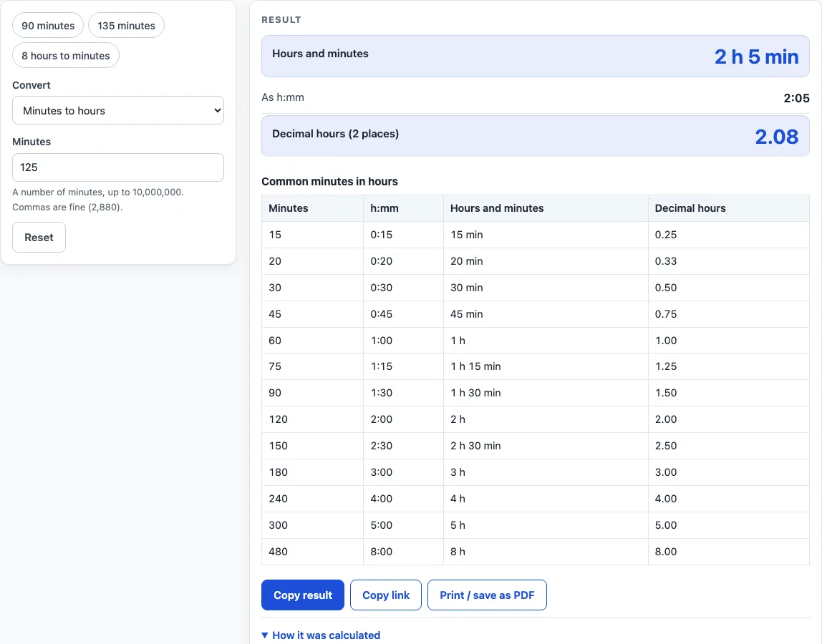Click the 0:20 table cell
822x644 pixels.
(403, 261)
